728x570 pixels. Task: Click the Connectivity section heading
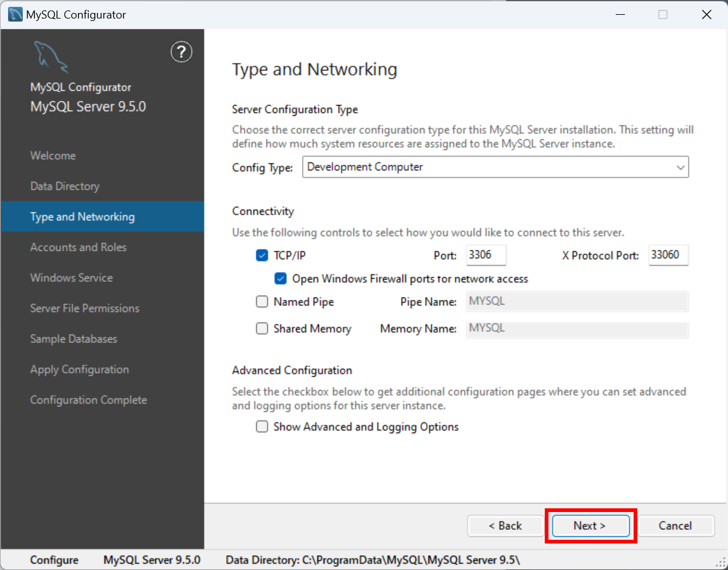pos(263,211)
